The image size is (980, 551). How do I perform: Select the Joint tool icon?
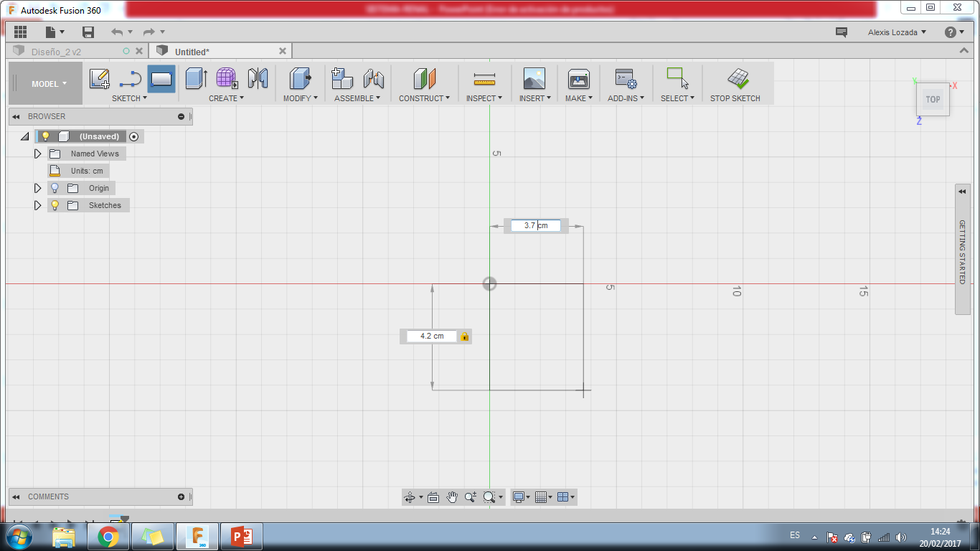click(373, 79)
